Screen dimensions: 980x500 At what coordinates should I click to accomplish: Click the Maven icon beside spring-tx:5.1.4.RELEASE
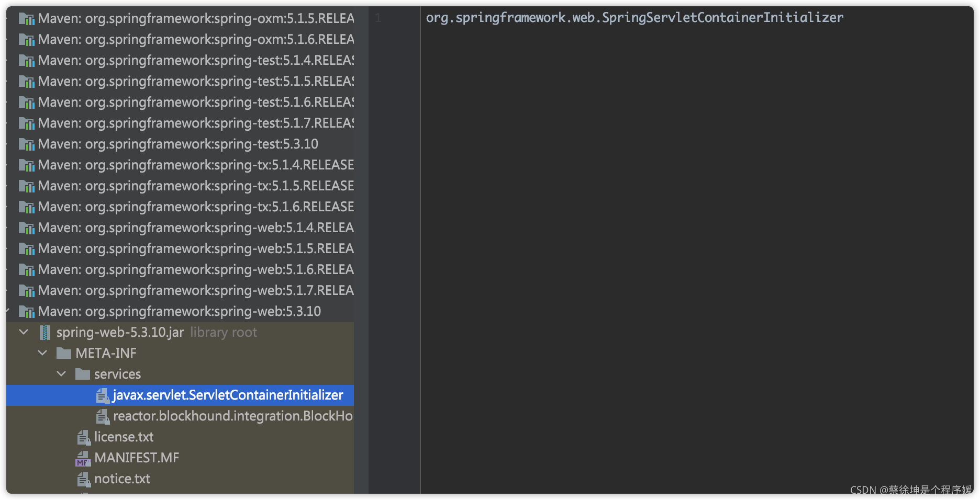tap(27, 165)
